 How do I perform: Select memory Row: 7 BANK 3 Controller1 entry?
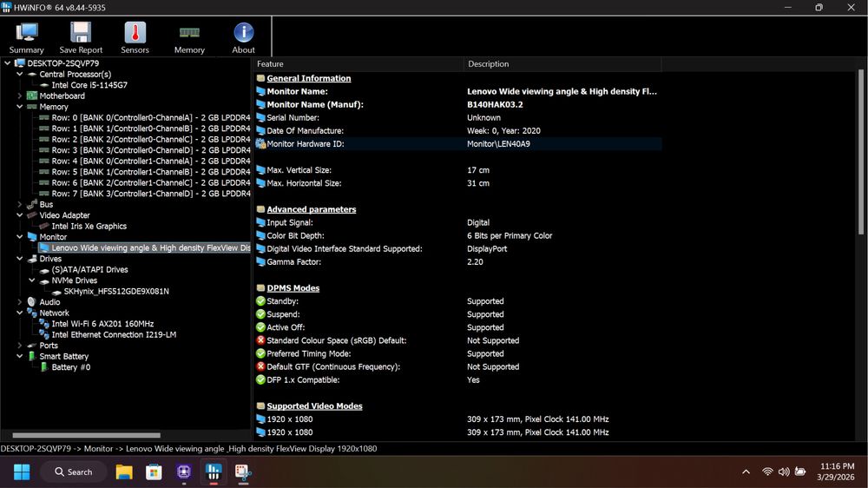pos(150,194)
